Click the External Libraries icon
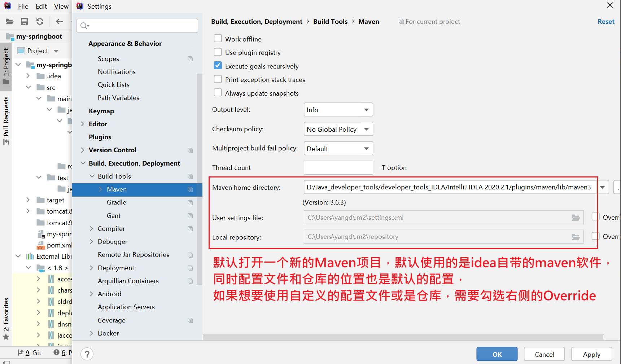The height and width of the screenshot is (364, 621). (30, 256)
